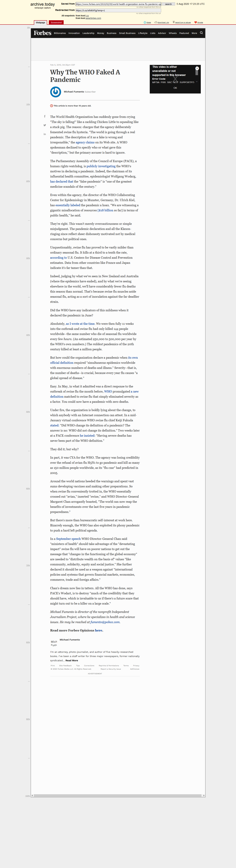
Task: Share article via LinkedIn icon
Action: tap(44, 134)
